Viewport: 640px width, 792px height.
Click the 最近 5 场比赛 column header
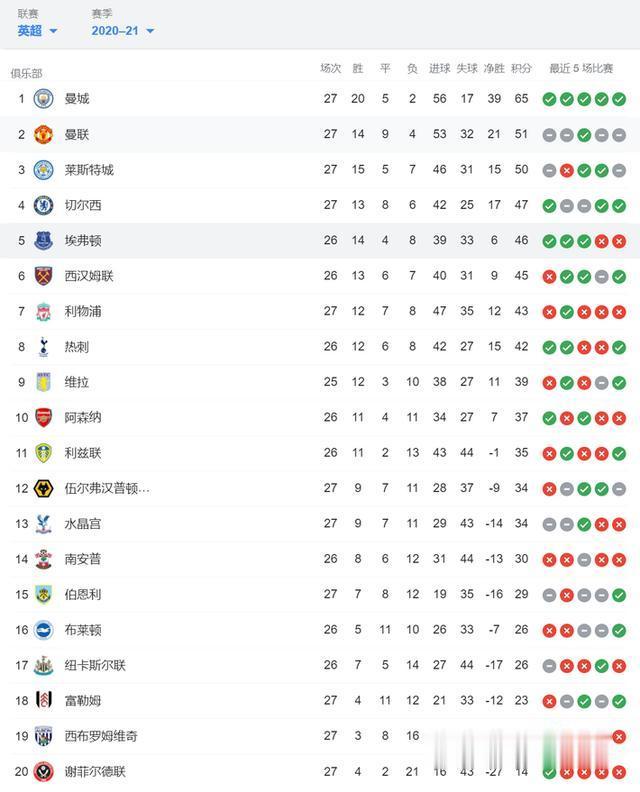coord(581,69)
